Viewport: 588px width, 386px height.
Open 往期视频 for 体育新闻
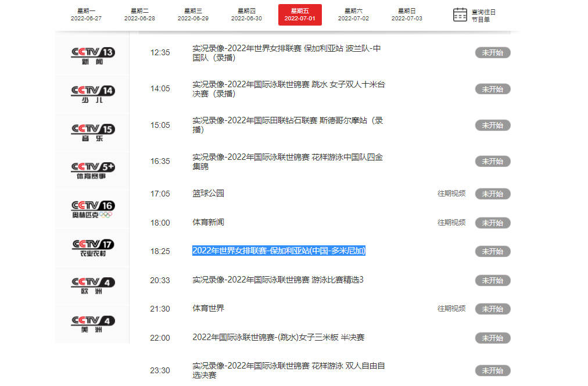click(451, 223)
